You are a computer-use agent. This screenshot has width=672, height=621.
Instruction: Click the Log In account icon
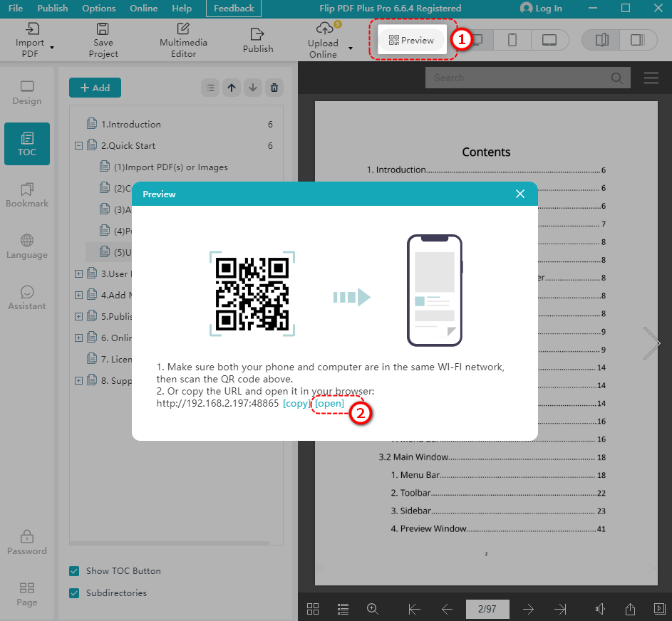click(x=526, y=8)
